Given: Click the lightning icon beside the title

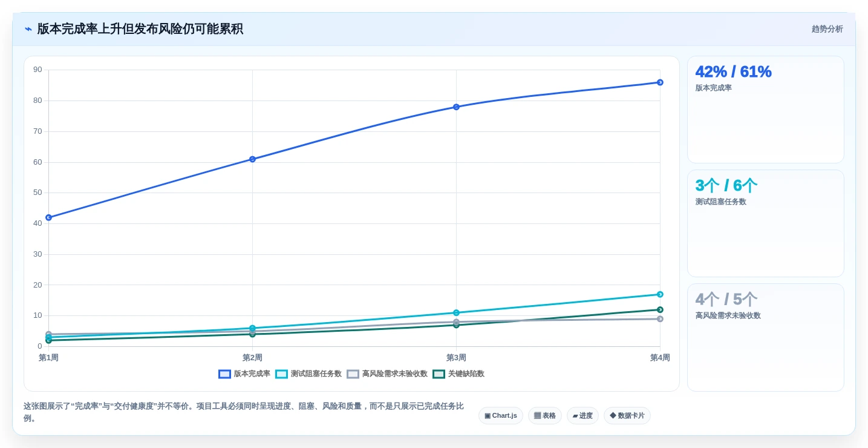Looking at the screenshot, I should (28, 29).
